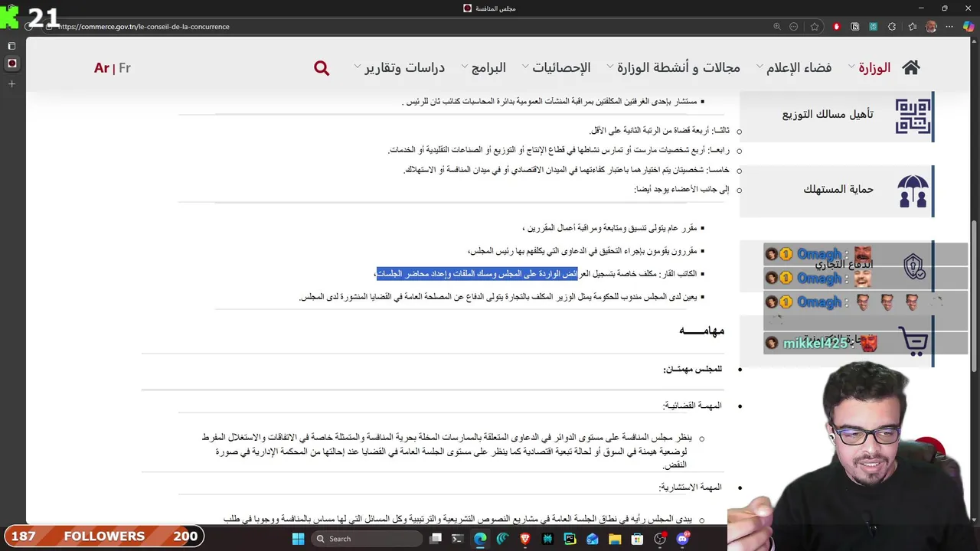The image size is (980, 551).
Task: Open the Favorites list icon
Action: pos(912,26)
